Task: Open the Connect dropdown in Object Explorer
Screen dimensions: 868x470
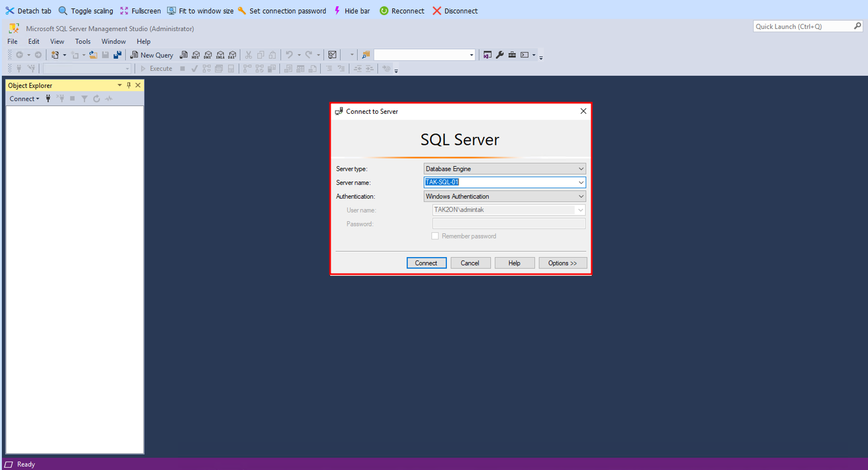Action: [x=24, y=99]
